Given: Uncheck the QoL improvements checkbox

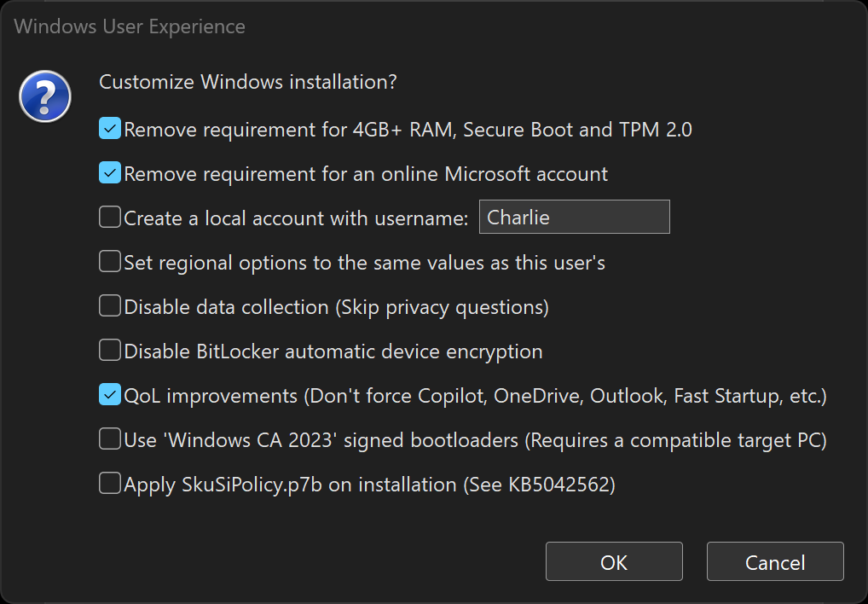Looking at the screenshot, I should click(x=110, y=395).
